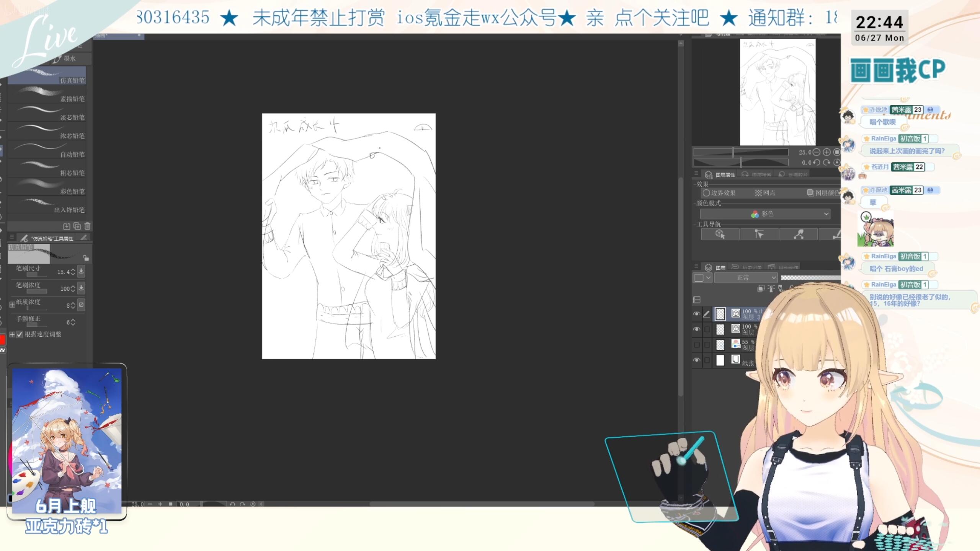The height and width of the screenshot is (551, 980).
Task: Click the object tool navigation button
Action: [x=720, y=234]
